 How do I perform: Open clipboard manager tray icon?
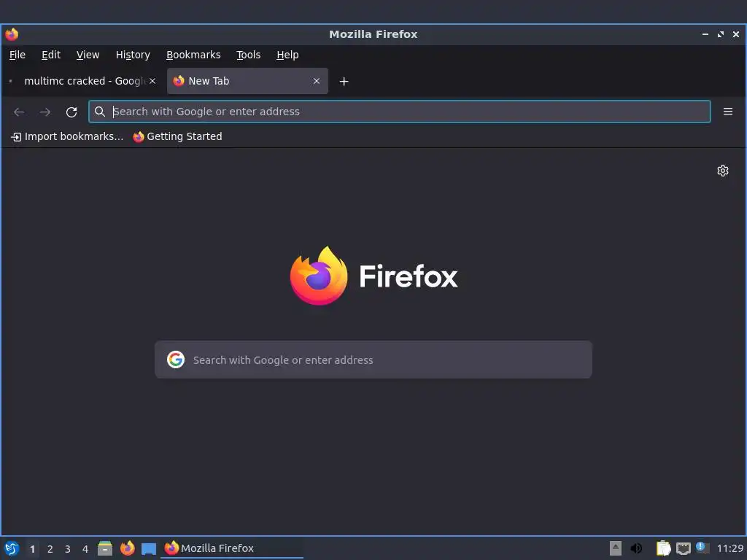[663, 548]
